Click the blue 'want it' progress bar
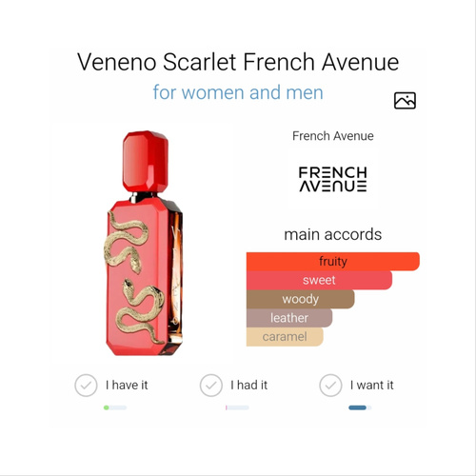Screen dimensions: 476x476 pyautogui.click(x=360, y=407)
